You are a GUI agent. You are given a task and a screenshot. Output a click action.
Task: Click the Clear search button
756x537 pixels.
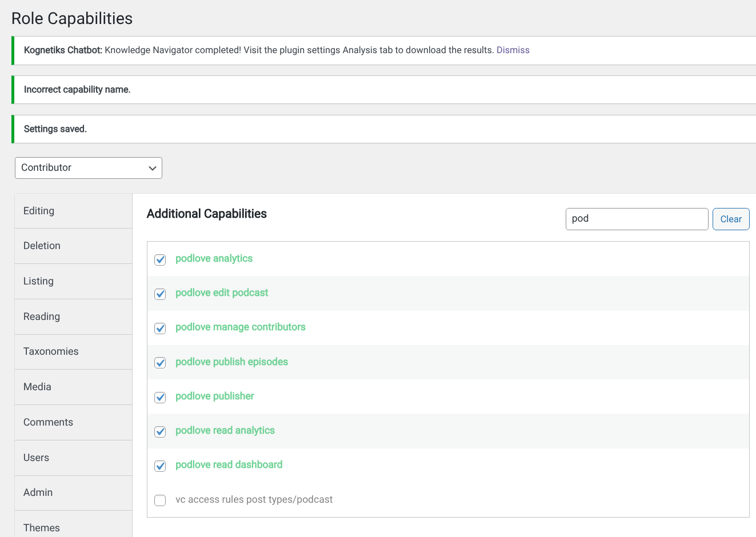coord(730,219)
